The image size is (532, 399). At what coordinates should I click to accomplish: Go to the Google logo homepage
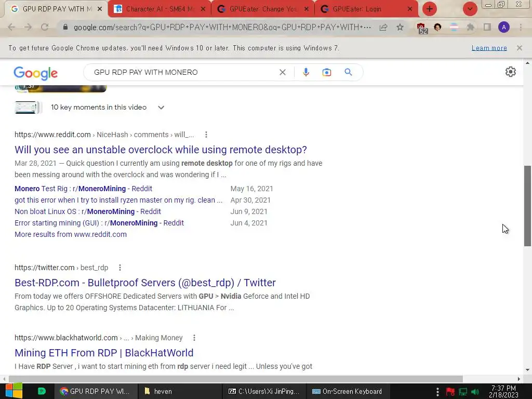pos(36,73)
